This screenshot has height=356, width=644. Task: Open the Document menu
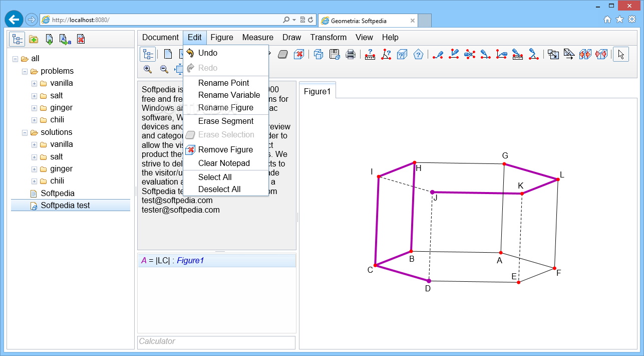point(160,37)
